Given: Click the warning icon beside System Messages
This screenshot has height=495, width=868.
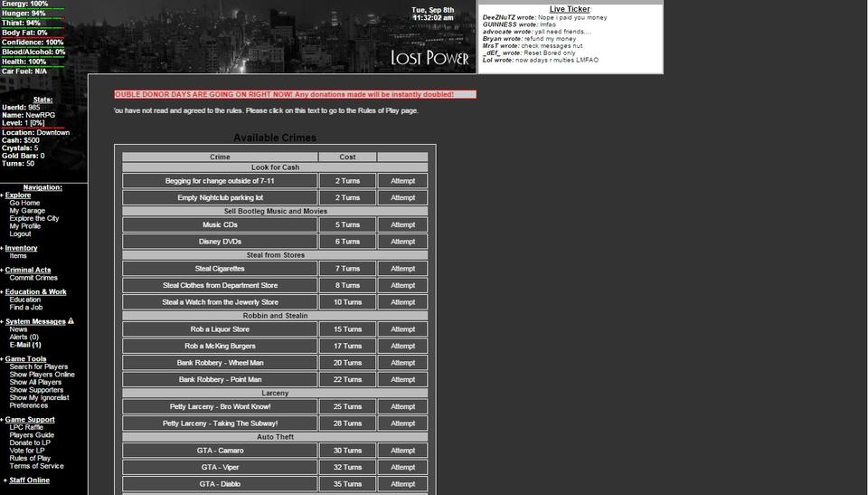Looking at the screenshot, I should coord(71,321).
